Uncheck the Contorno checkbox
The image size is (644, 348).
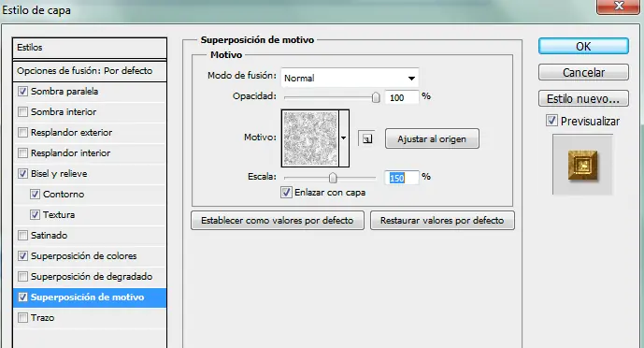(x=36, y=194)
